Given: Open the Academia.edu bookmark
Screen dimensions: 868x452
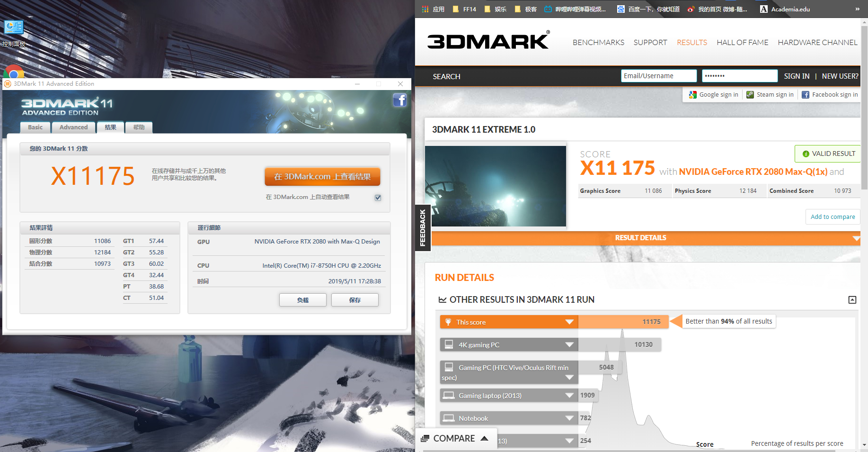Looking at the screenshot, I should (785, 9).
